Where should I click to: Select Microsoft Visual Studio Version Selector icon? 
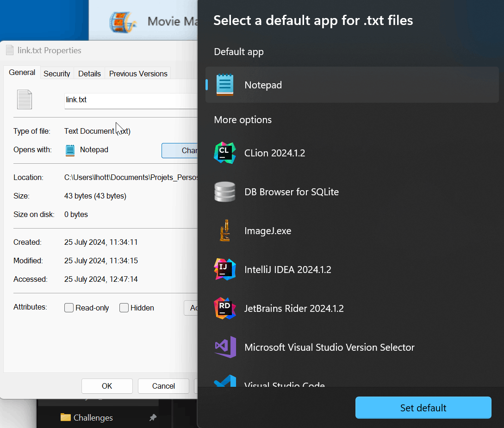225,347
